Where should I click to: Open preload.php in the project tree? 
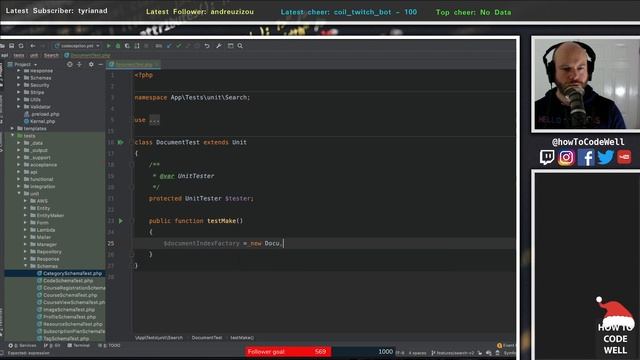tap(42, 114)
